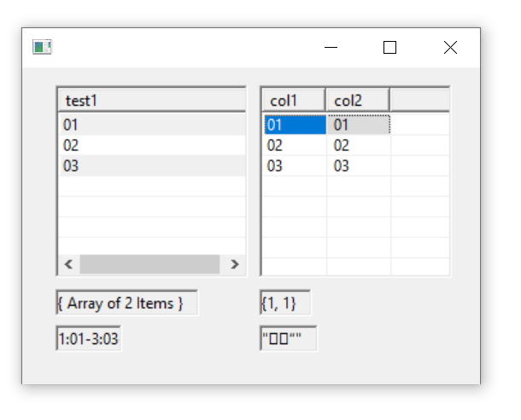Select row 01 in test1 list
Screen dimensions: 521x420
click(x=150, y=125)
